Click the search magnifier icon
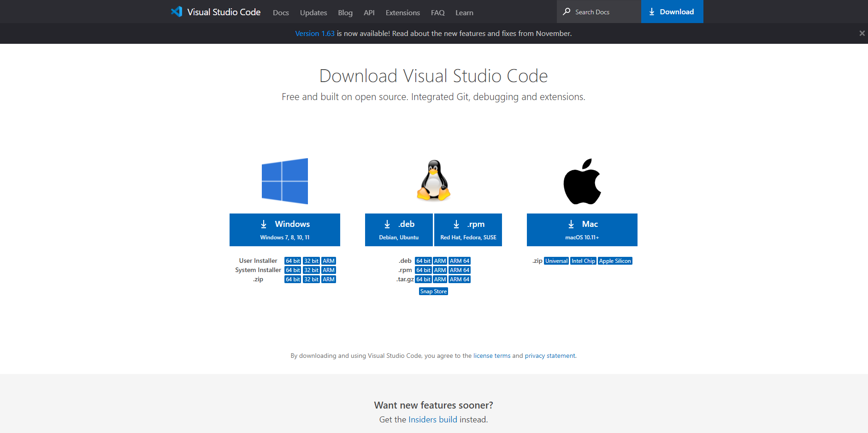 click(x=567, y=12)
